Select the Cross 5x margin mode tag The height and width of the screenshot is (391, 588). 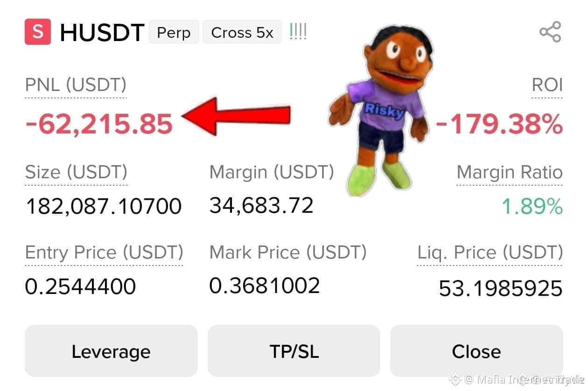tap(242, 32)
